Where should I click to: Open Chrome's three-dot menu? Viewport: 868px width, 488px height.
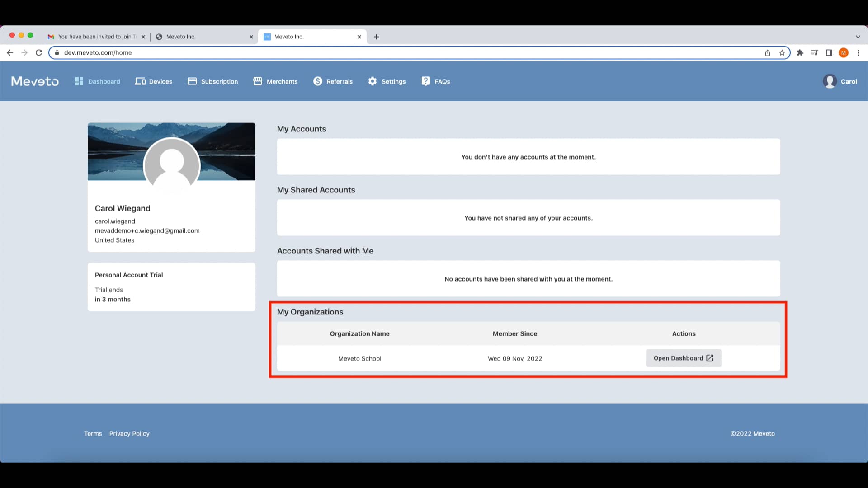point(859,52)
